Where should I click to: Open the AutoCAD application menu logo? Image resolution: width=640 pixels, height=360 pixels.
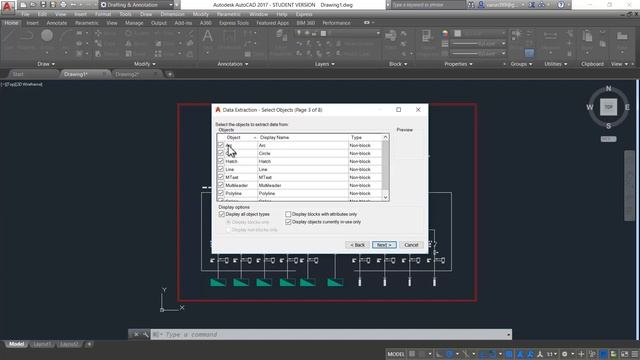pyautogui.click(x=7, y=6)
